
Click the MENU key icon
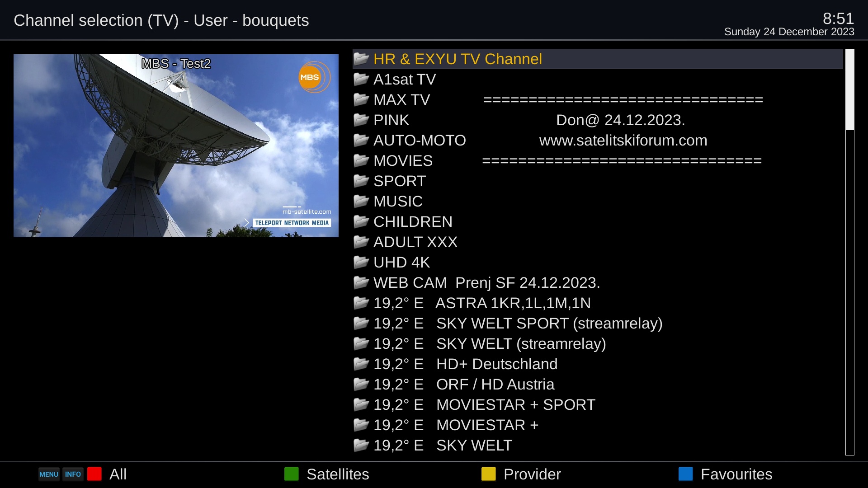pos(49,474)
